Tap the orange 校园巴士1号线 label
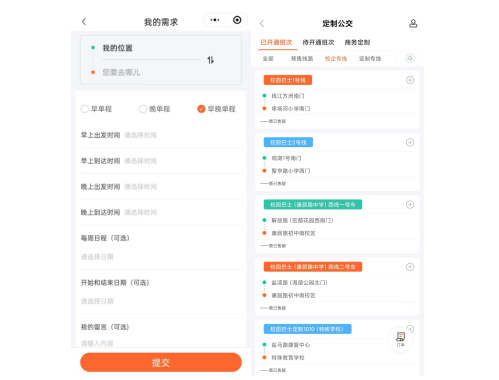 click(288, 80)
